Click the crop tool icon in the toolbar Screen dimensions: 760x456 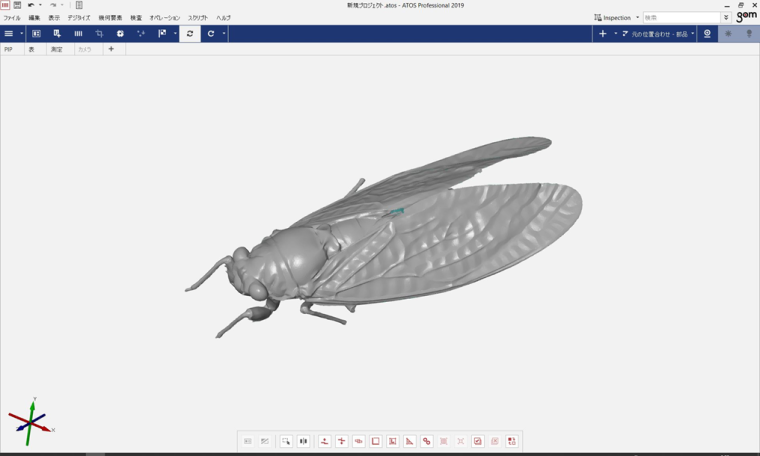[99, 34]
